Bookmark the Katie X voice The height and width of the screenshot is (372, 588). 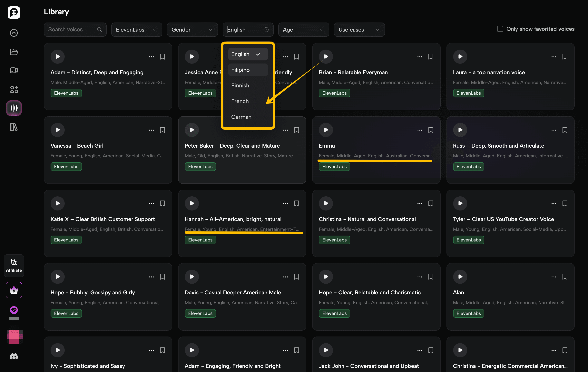coord(162,203)
